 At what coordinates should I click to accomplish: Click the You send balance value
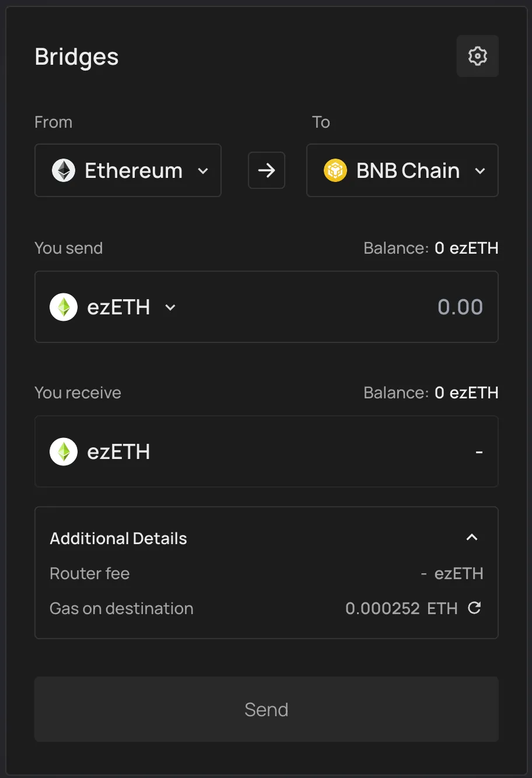[x=466, y=248]
